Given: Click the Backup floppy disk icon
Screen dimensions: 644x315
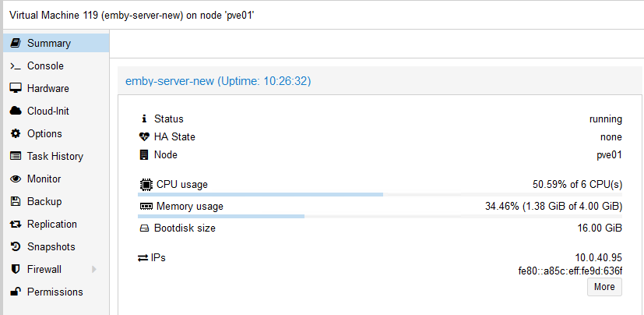Looking at the screenshot, I should pos(15,202).
